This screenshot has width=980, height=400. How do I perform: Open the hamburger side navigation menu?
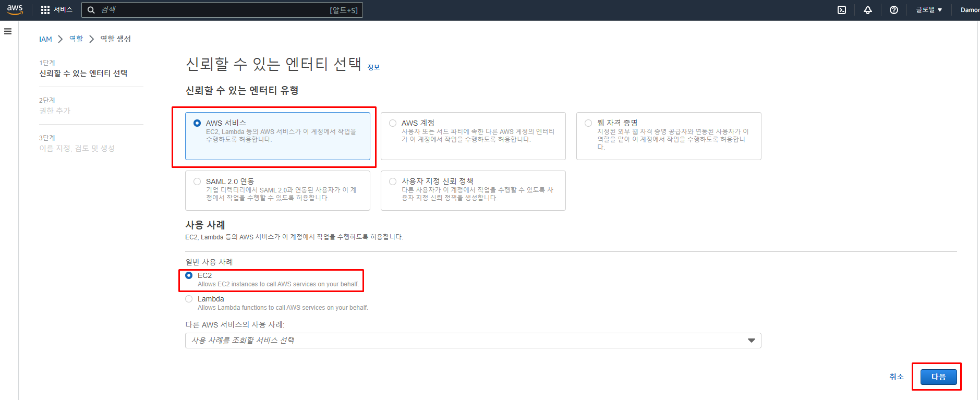tap(8, 31)
